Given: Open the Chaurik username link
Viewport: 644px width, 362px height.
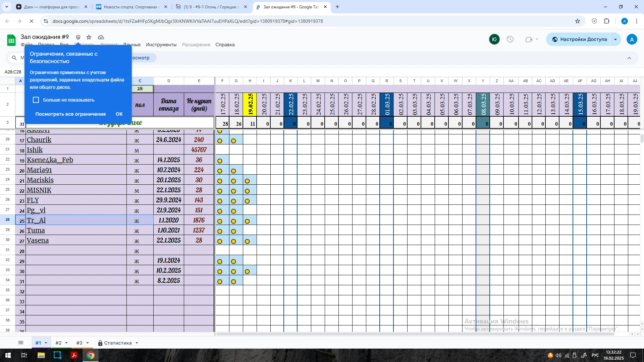Looking at the screenshot, I should click(x=39, y=140).
